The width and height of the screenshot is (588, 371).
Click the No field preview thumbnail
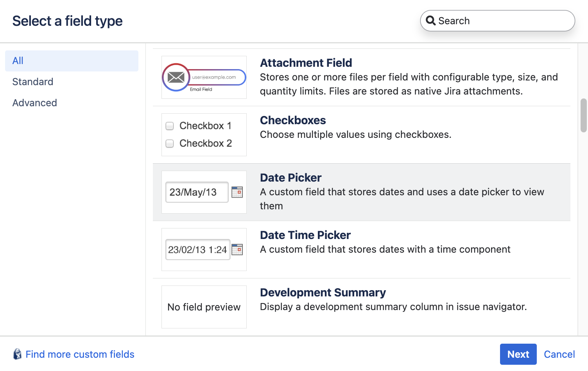pyautogui.click(x=204, y=307)
